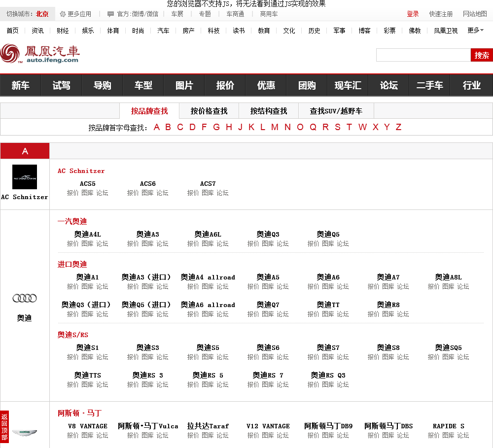Viewport: 493px width, 448px height.
Task: Click 图库 under ACS7
Action: [x=208, y=193]
